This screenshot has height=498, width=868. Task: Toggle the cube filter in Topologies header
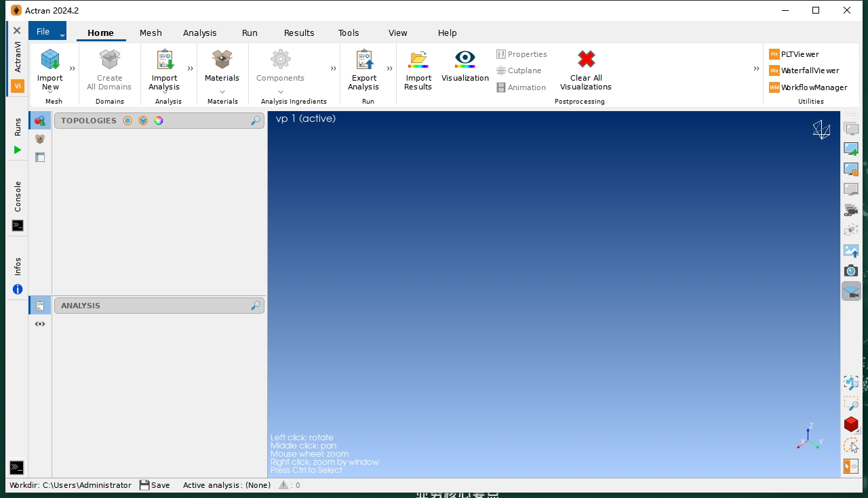tap(143, 121)
